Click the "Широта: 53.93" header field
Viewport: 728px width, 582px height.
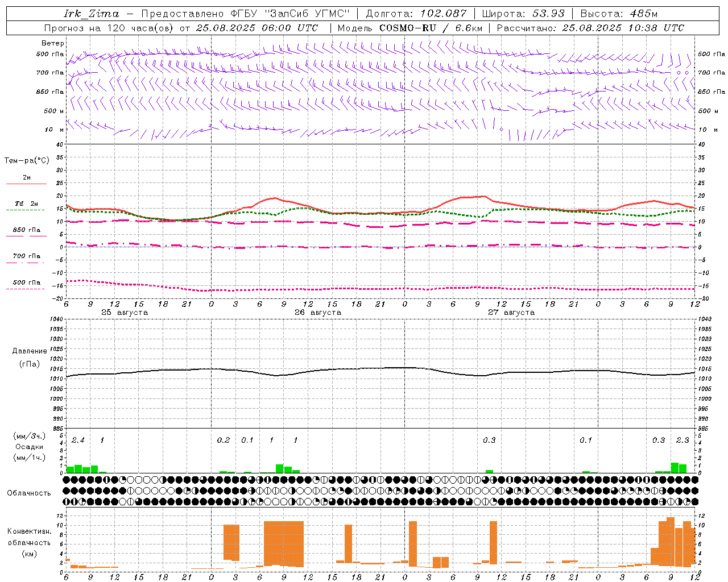coord(523,14)
